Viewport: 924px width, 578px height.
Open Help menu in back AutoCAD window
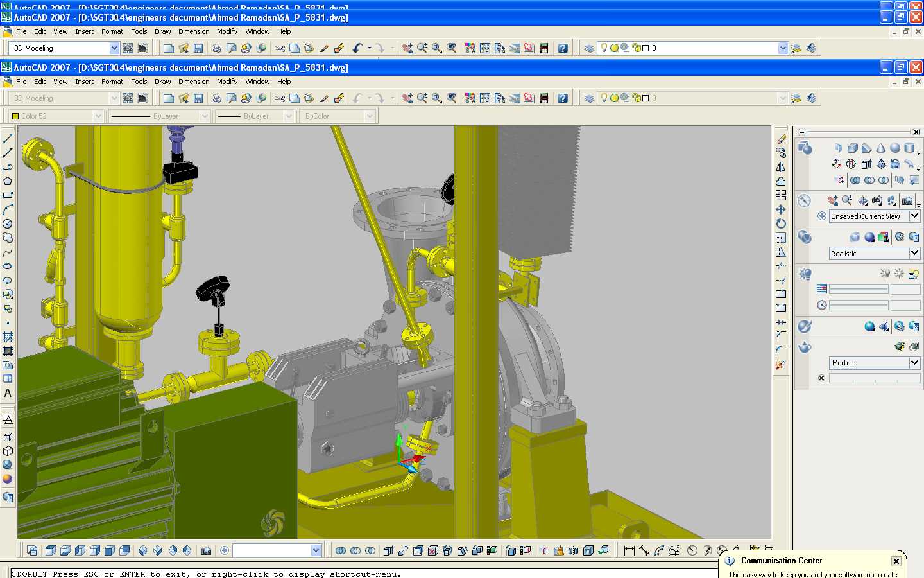284,31
